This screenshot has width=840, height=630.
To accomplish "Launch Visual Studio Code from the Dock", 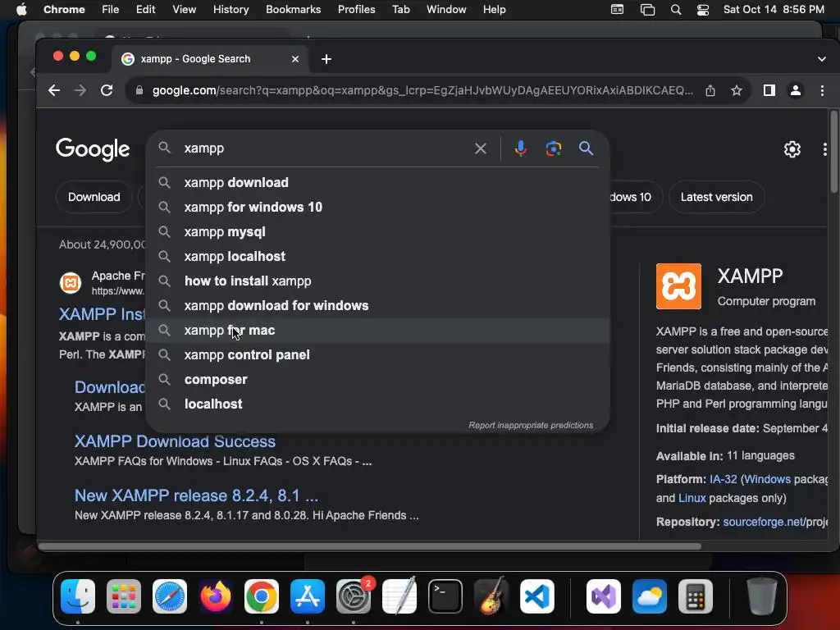I will tap(536, 596).
